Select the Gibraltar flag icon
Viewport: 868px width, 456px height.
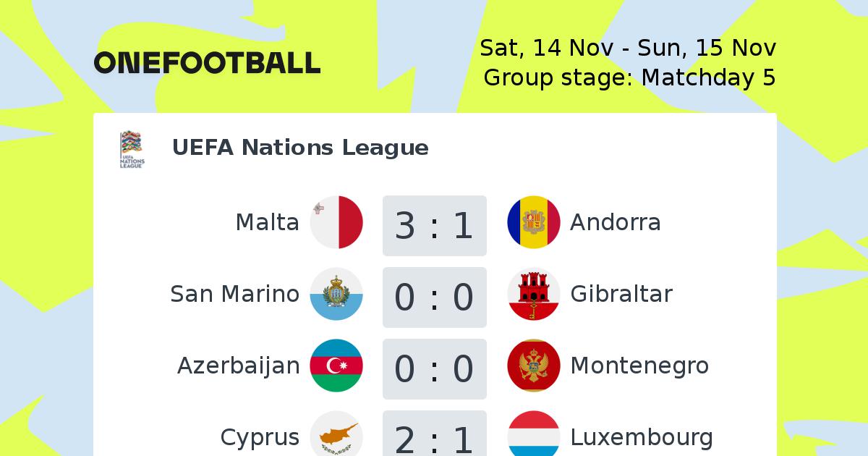click(x=534, y=294)
